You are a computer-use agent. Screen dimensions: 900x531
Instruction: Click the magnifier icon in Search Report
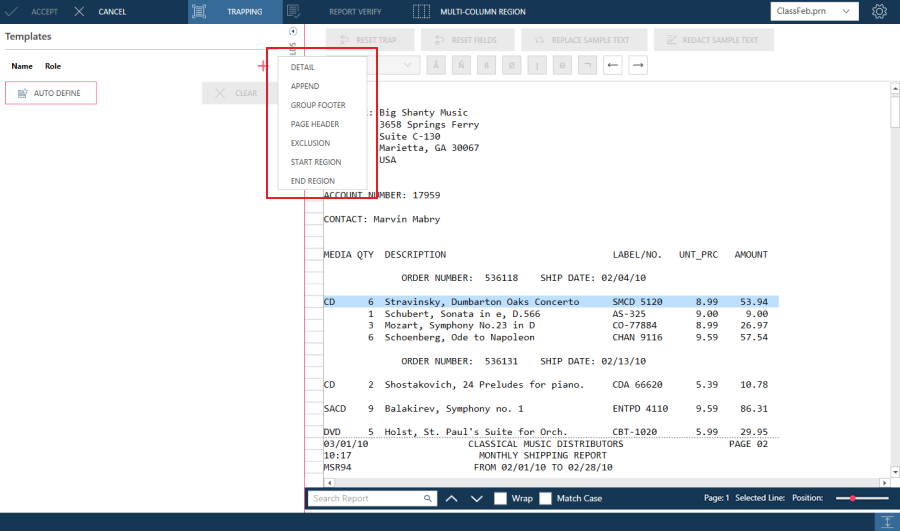coord(428,498)
